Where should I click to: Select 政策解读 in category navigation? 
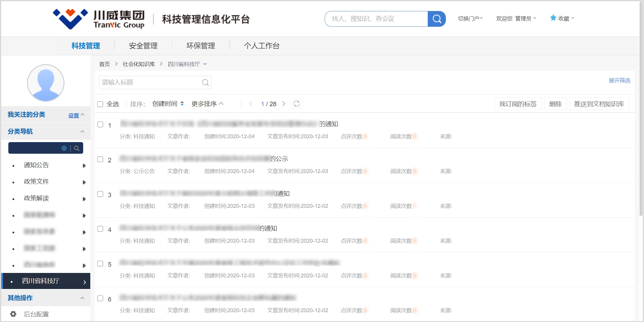[36, 198]
